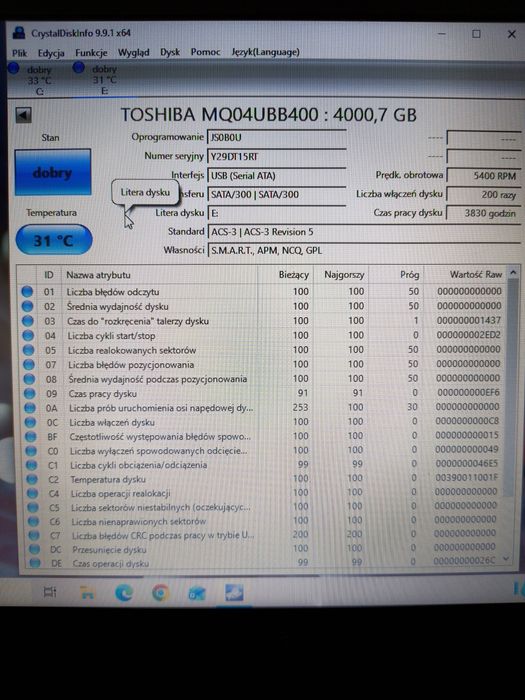Open the Dysk menu
The image size is (525, 700).
click(x=170, y=52)
